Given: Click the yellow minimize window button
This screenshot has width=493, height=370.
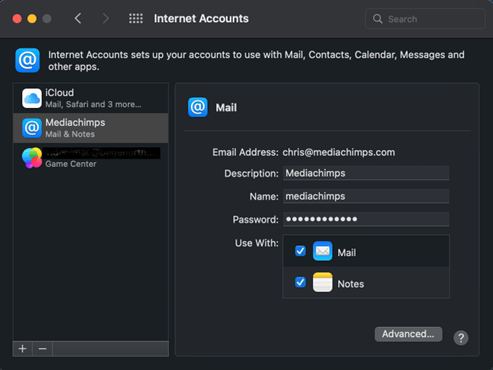Looking at the screenshot, I should coord(32,19).
